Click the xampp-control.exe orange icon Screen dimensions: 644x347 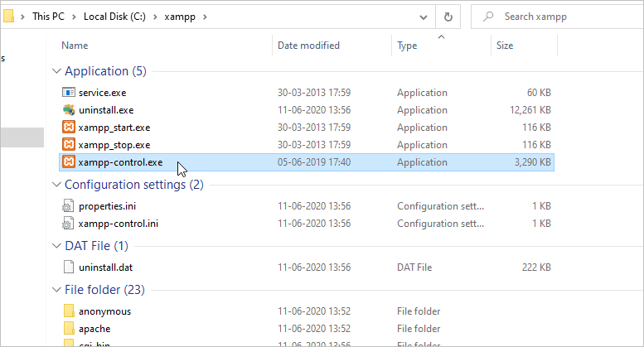point(69,162)
